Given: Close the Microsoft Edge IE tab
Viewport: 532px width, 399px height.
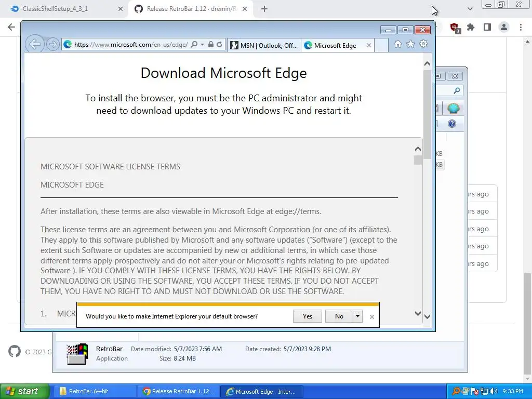Looking at the screenshot, I should point(369,45).
